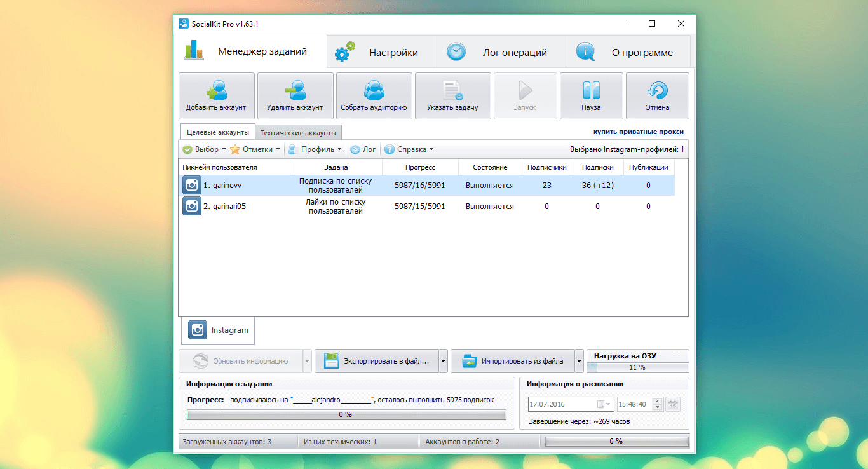
Task: Switch to Технические аккаунты tab
Action: tap(298, 132)
